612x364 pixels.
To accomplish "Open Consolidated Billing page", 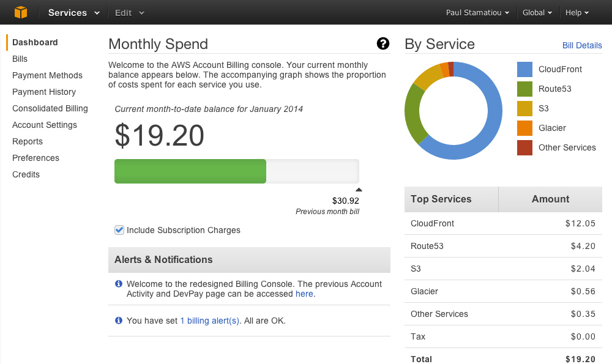I will [x=50, y=108].
